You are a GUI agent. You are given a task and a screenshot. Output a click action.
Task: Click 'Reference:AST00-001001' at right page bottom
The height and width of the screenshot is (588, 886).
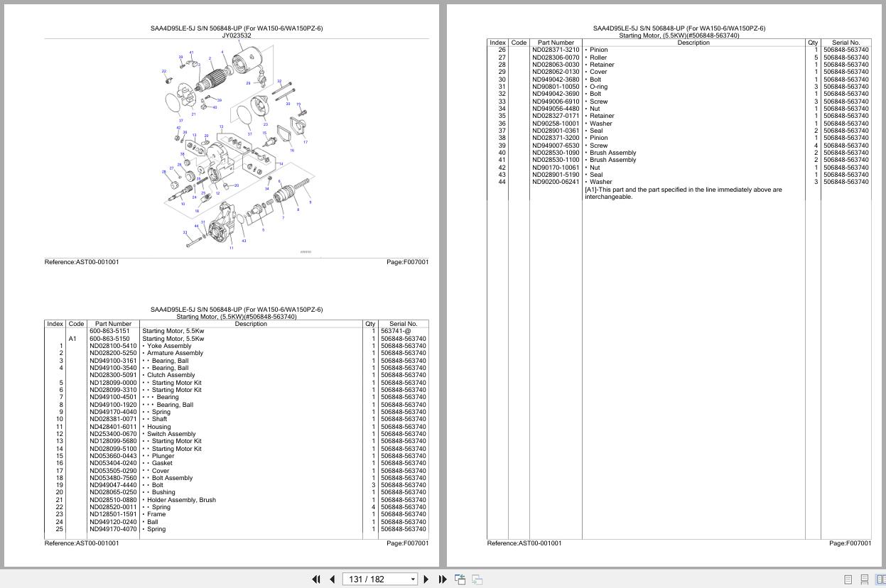point(524,543)
